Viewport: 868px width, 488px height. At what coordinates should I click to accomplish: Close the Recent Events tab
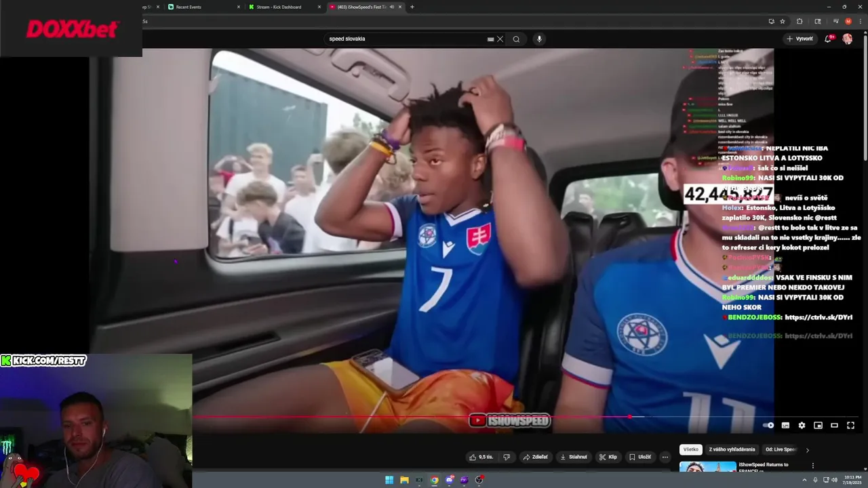[x=239, y=7]
